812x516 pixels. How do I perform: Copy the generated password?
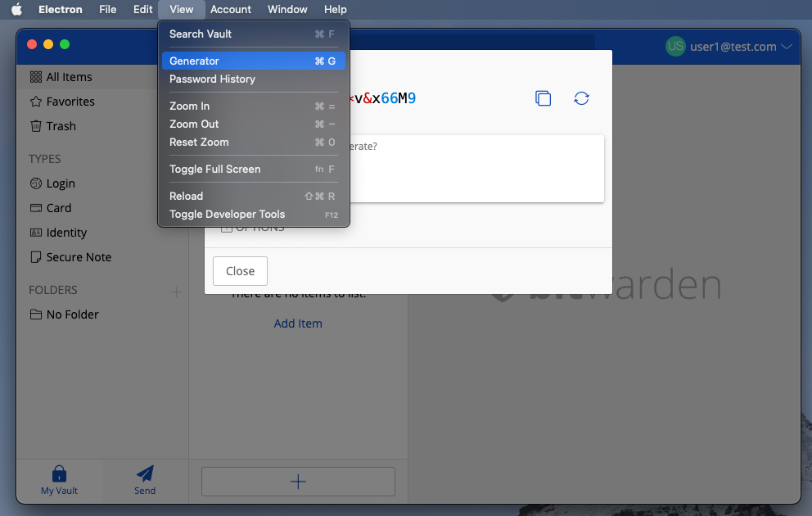[x=543, y=98]
